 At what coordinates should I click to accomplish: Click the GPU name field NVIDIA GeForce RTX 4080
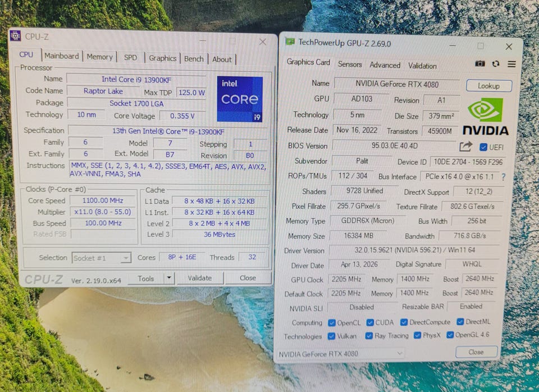click(397, 84)
